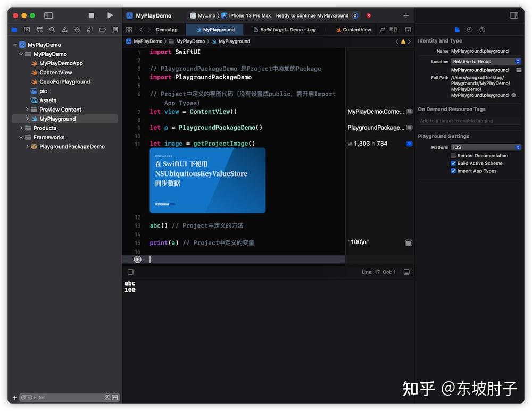Open the symbol navigator
Image resolution: width=532 pixels, height=411 pixels.
coord(39,30)
